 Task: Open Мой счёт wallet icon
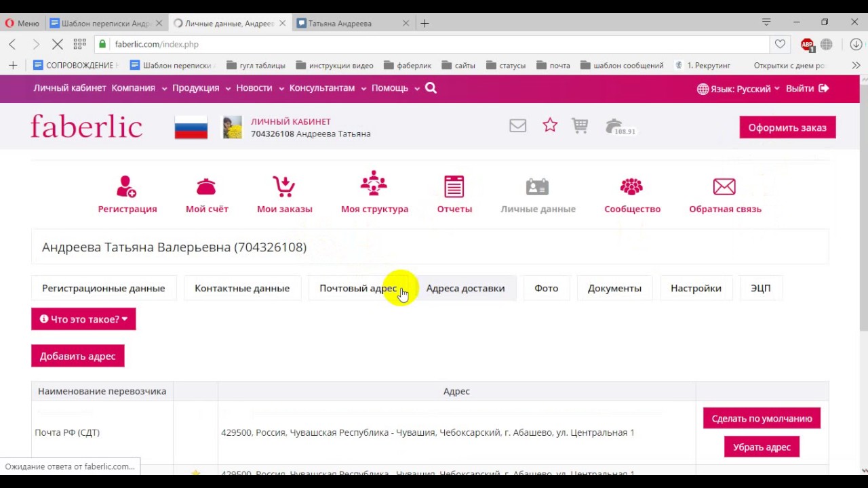(207, 195)
